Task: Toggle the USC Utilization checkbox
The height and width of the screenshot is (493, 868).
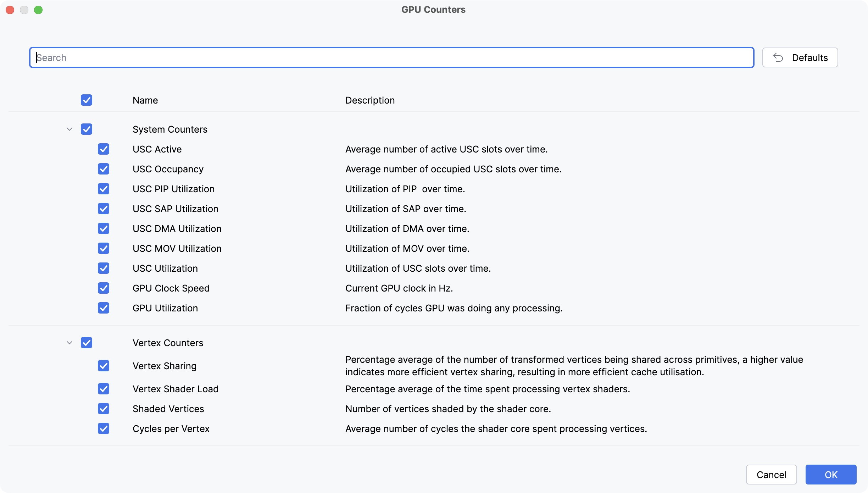Action: 104,268
